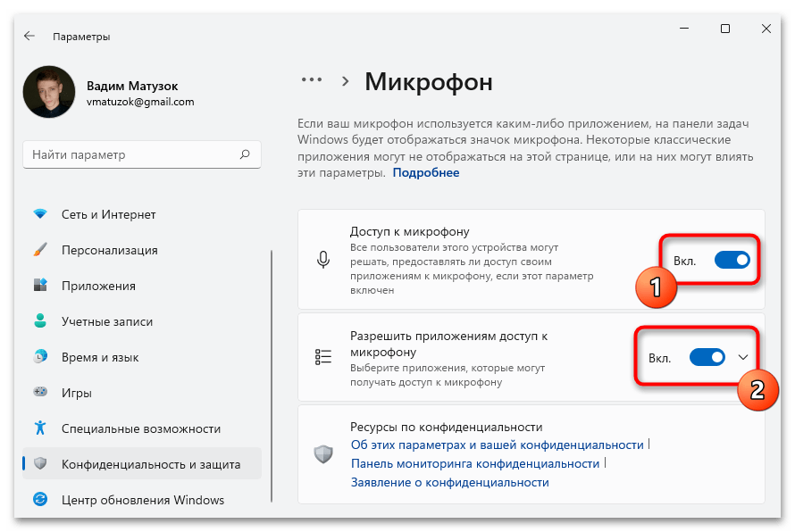Click the shield icon in privacy resources
This screenshot has width=795, height=532.
[x=323, y=454]
